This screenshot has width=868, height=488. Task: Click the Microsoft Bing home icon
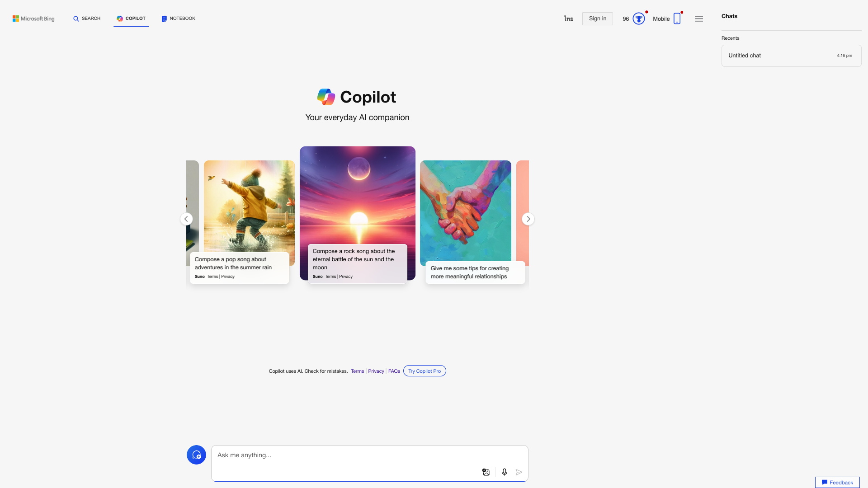33,19
